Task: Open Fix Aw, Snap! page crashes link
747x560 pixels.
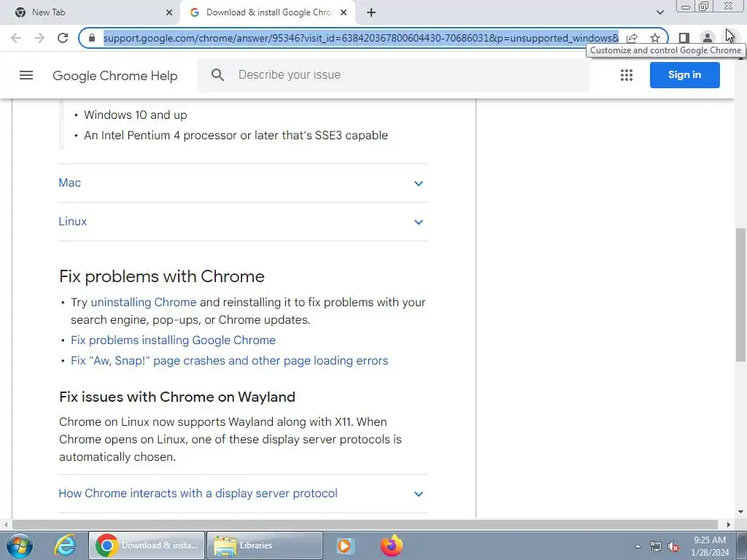Action: (229, 360)
